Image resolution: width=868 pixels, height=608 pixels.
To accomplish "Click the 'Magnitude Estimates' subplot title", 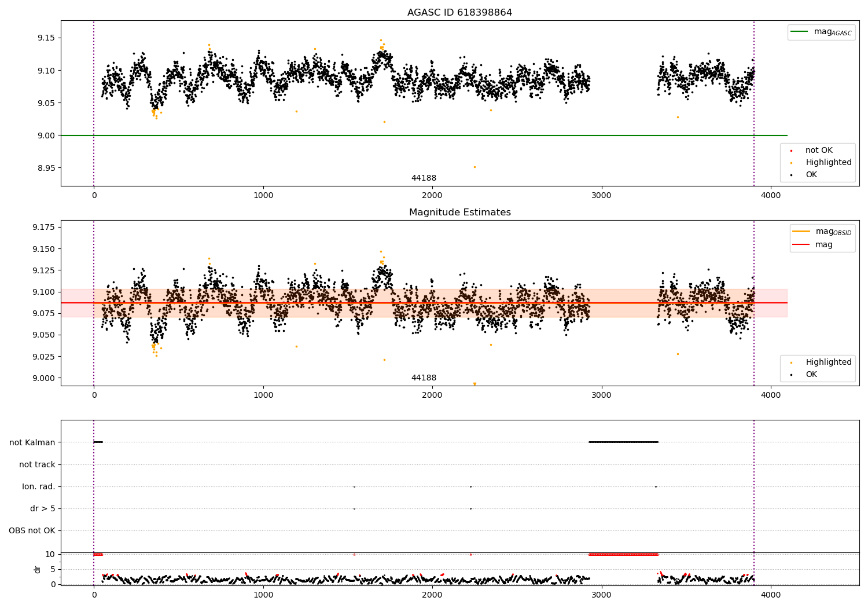I will [x=459, y=213].
